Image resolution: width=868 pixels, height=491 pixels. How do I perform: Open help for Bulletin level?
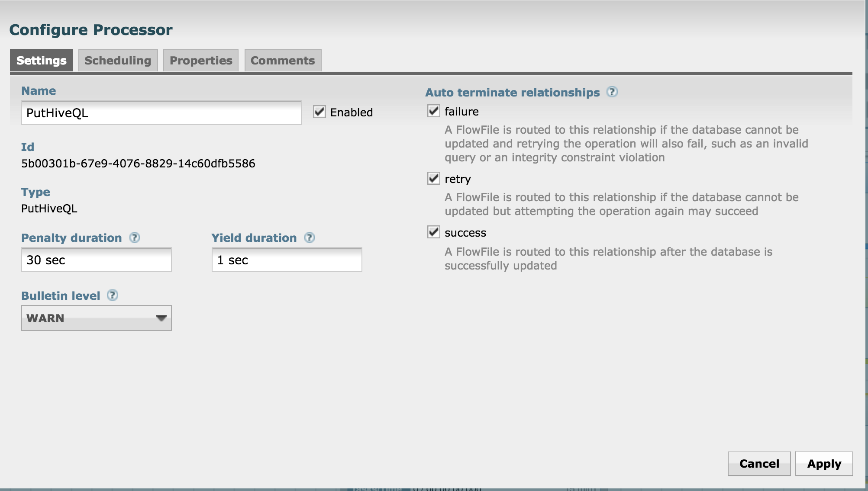(113, 295)
